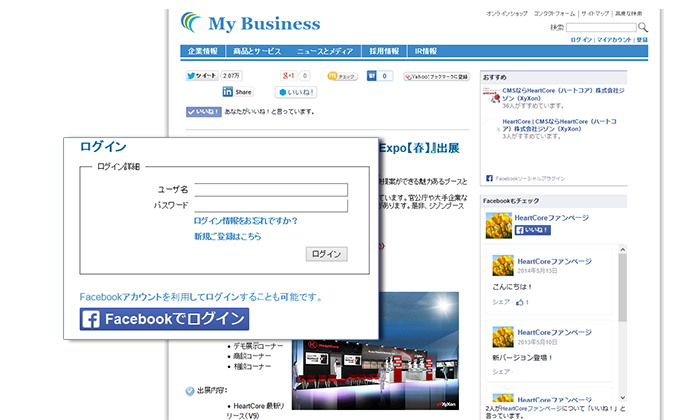The image size is (700, 420).
Task: Click ログイン情報をお忘れですか? link
Action: pos(246,221)
